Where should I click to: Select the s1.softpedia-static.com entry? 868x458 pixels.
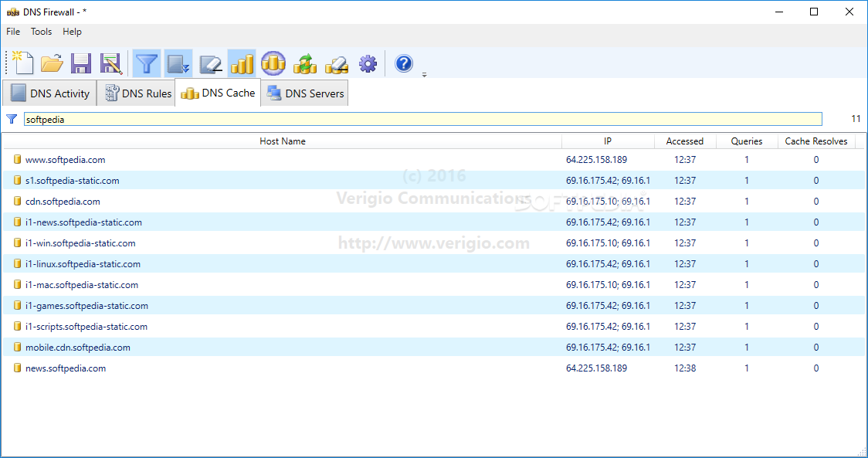[434, 181]
